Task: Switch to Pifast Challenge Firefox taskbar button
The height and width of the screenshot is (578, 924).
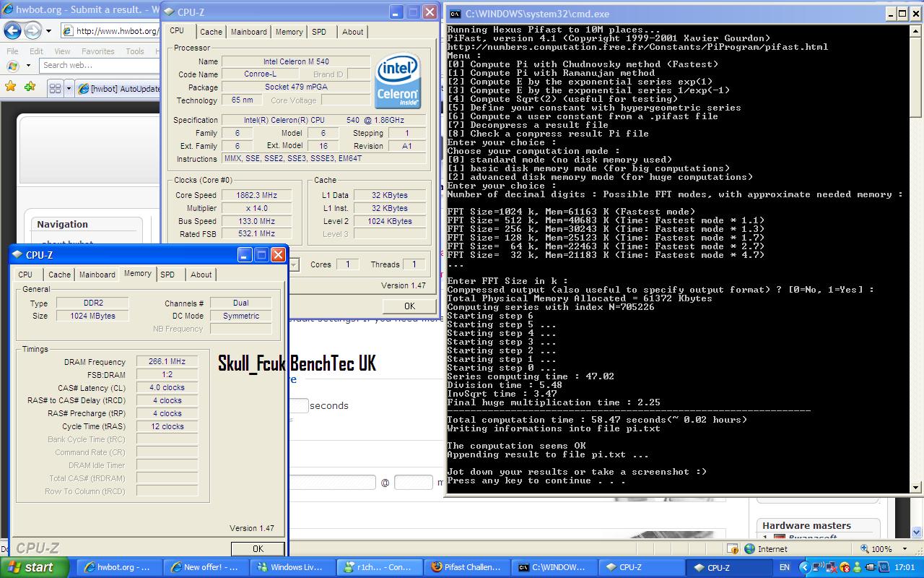Action: (466, 567)
